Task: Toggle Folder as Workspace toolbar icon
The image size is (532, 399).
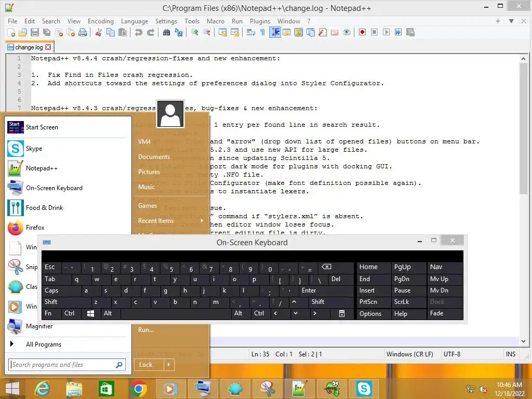Action: click(x=335, y=33)
